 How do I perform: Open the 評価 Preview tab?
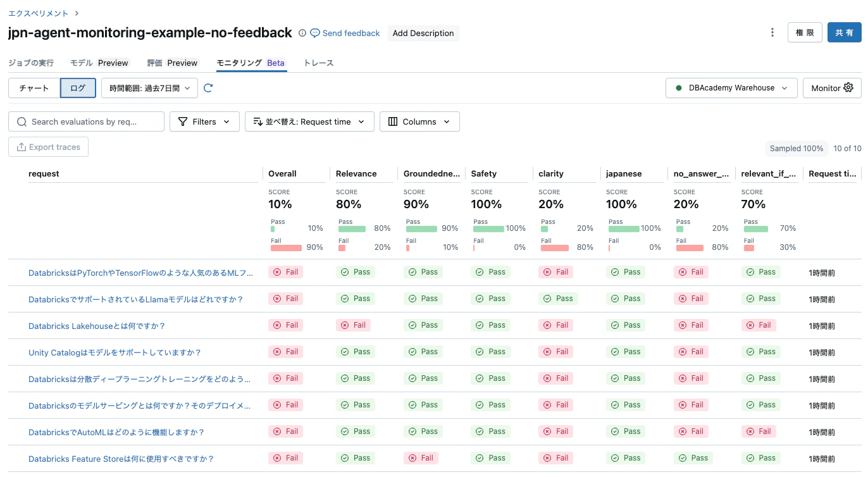[173, 63]
